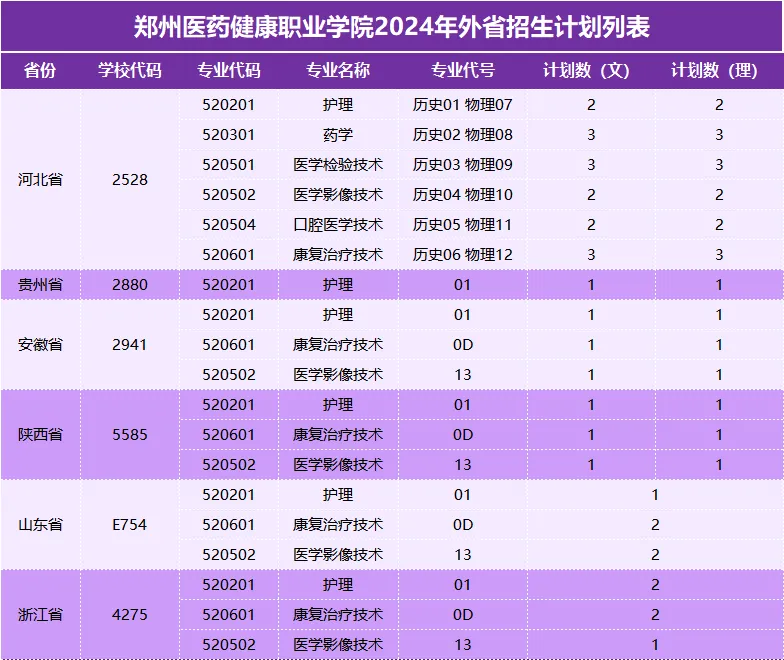Viewport: 784px width, 660px height.
Task: Select school code 4275
Action: coord(130,614)
